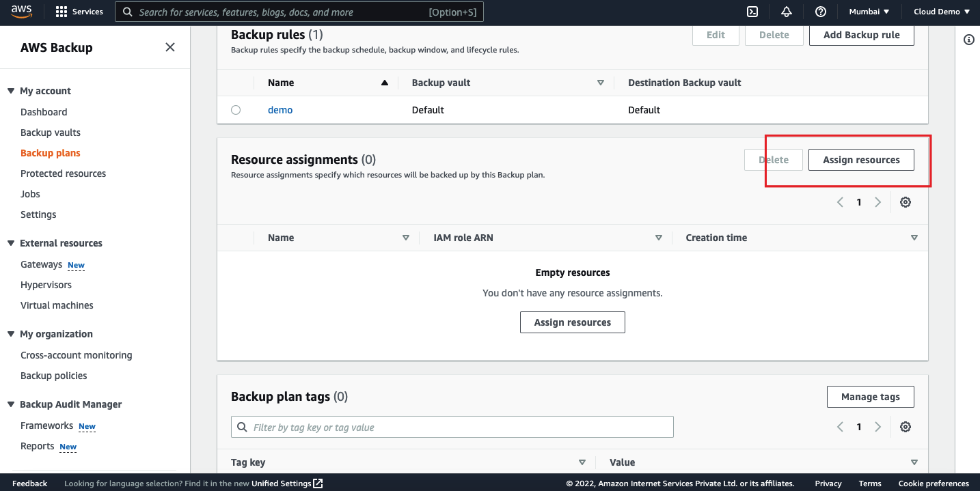
Task: Open Cookie preferences in the footer
Action: [934, 483]
